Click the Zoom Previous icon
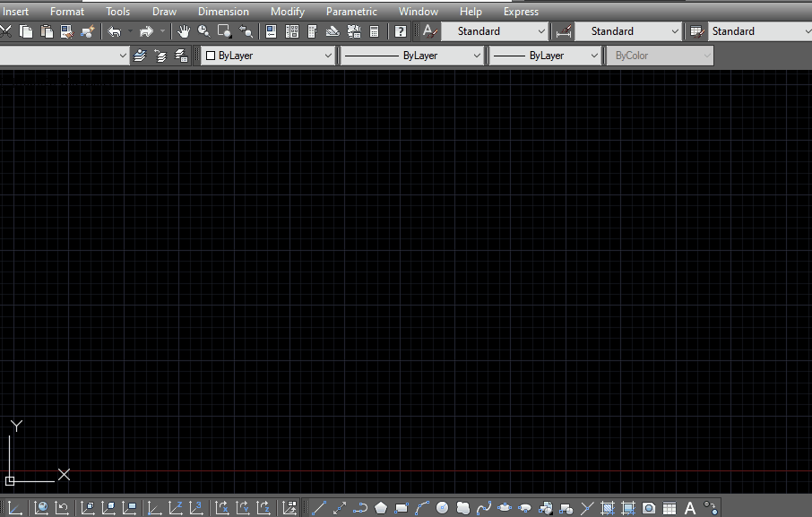 point(246,31)
